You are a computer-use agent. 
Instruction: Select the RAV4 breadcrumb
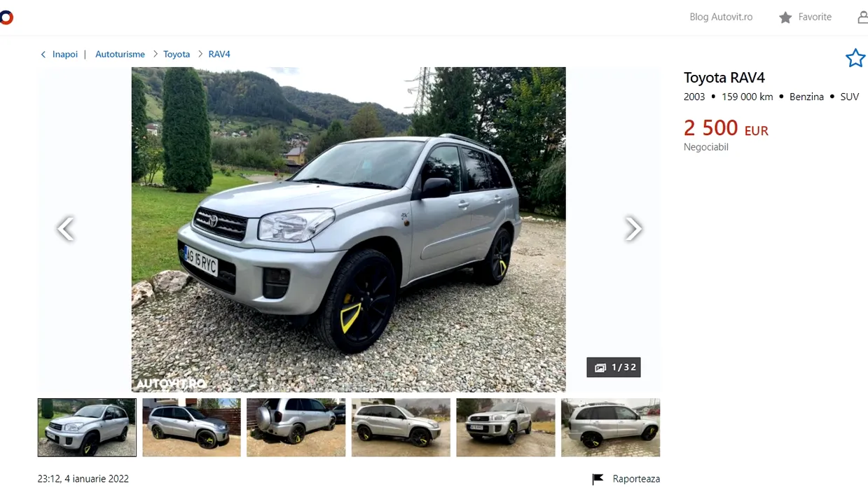pyautogui.click(x=219, y=54)
